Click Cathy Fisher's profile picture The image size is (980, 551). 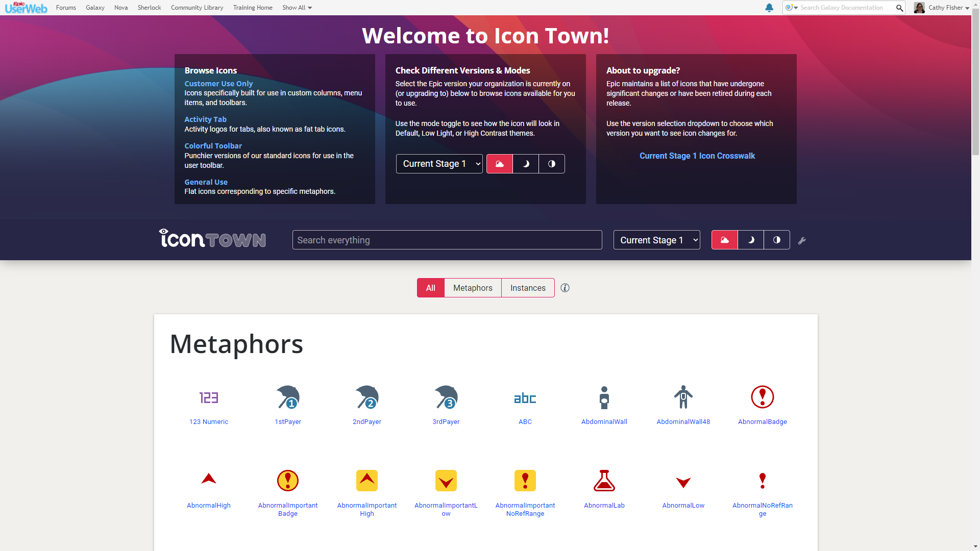pyautogui.click(x=919, y=8)
